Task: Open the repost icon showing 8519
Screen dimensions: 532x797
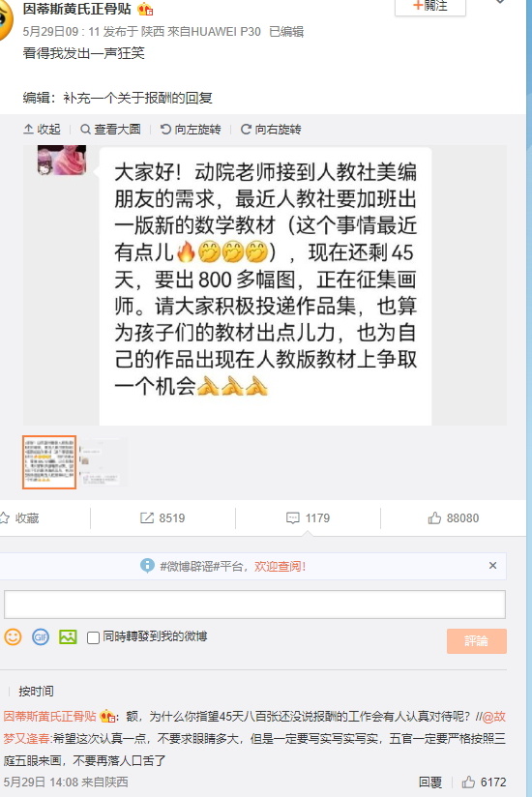Action: 163,517
